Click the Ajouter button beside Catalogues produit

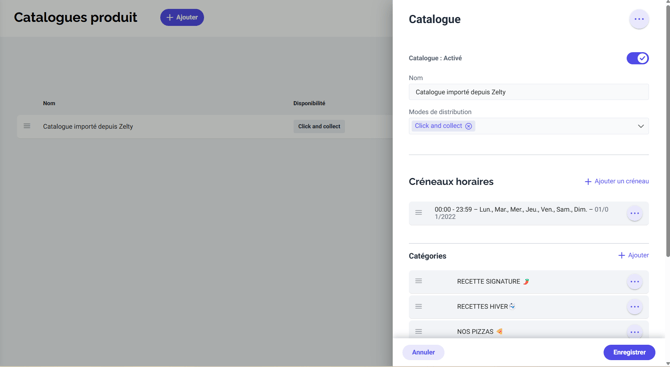[x=182, y=18]
